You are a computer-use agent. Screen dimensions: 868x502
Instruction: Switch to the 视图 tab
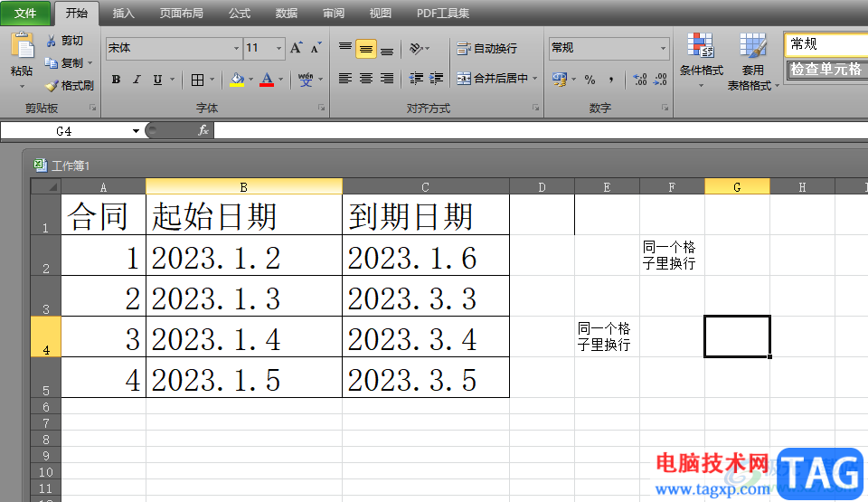[381, 14]
